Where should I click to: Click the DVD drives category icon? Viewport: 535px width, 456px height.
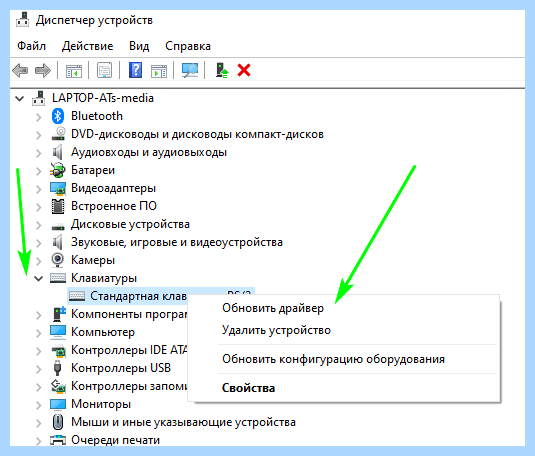click(x=58, y=134)
